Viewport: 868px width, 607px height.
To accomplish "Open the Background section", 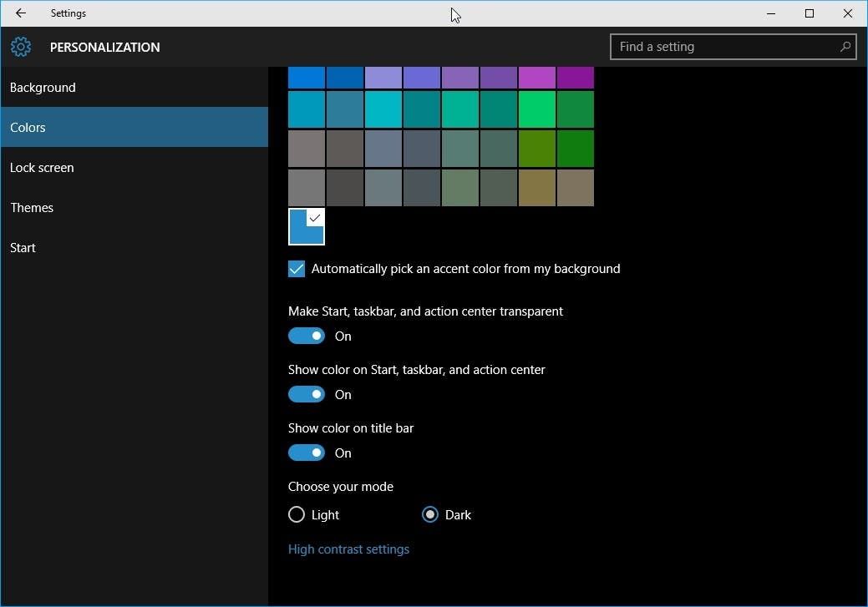I will tap(135, 88).
